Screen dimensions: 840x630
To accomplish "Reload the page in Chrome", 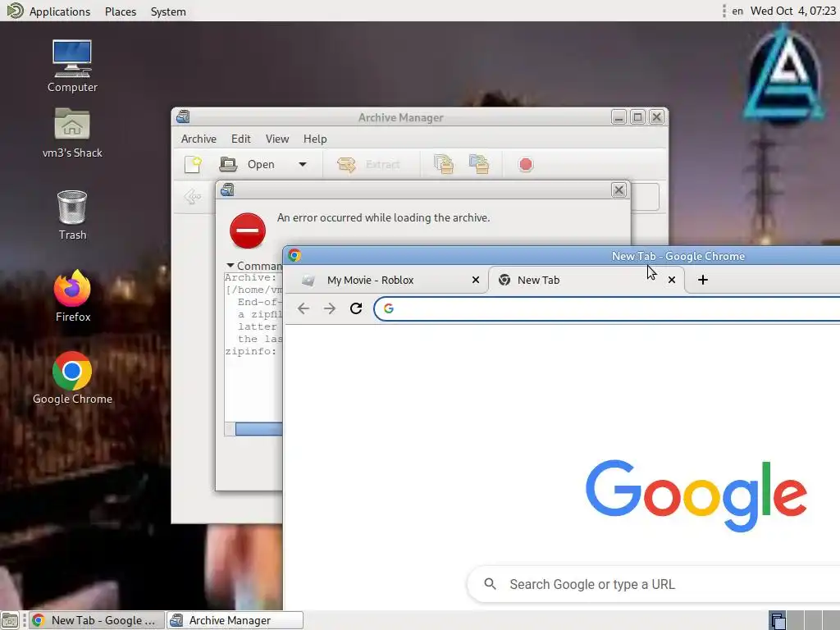I will tap(356, 308).
